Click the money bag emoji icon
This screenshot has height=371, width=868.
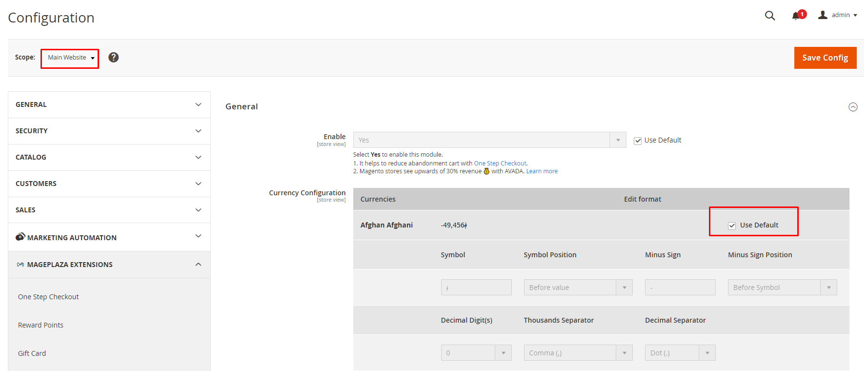(486, 171)
